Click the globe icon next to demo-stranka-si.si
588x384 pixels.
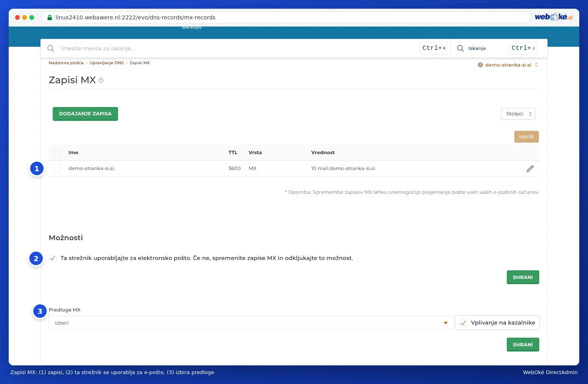pyautogui.click(x=480, y=65)
